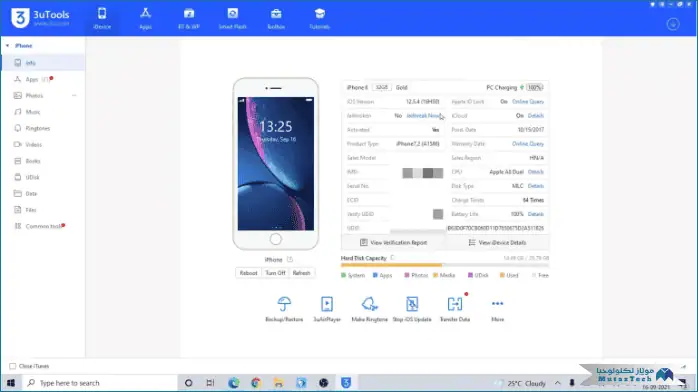Open the Toolbox section

tap(276, 18)
